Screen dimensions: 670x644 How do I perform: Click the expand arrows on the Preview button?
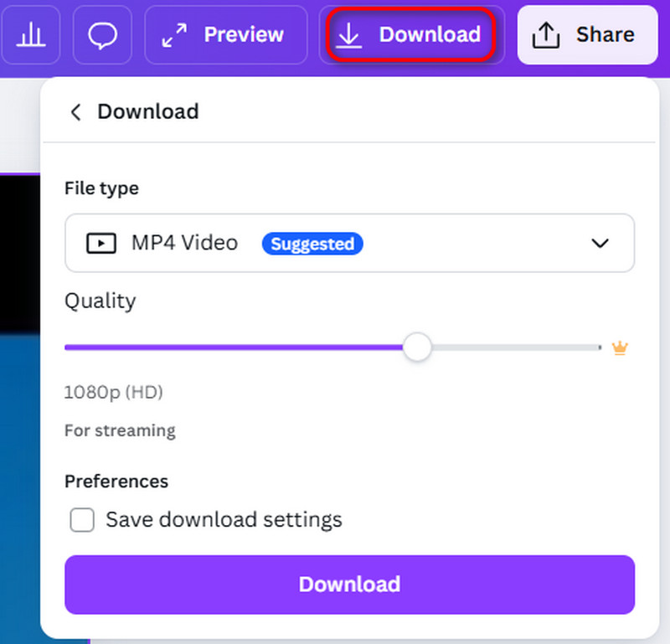click(176, 35)
